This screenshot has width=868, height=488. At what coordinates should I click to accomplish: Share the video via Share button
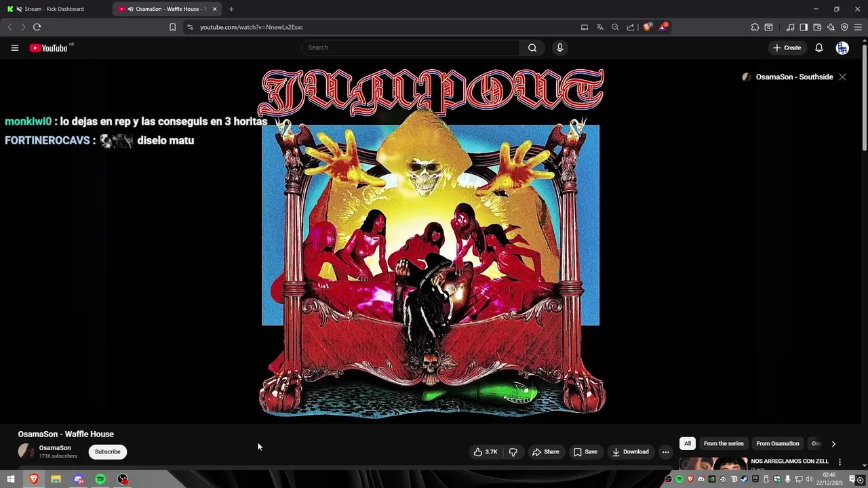coord(546,452)
